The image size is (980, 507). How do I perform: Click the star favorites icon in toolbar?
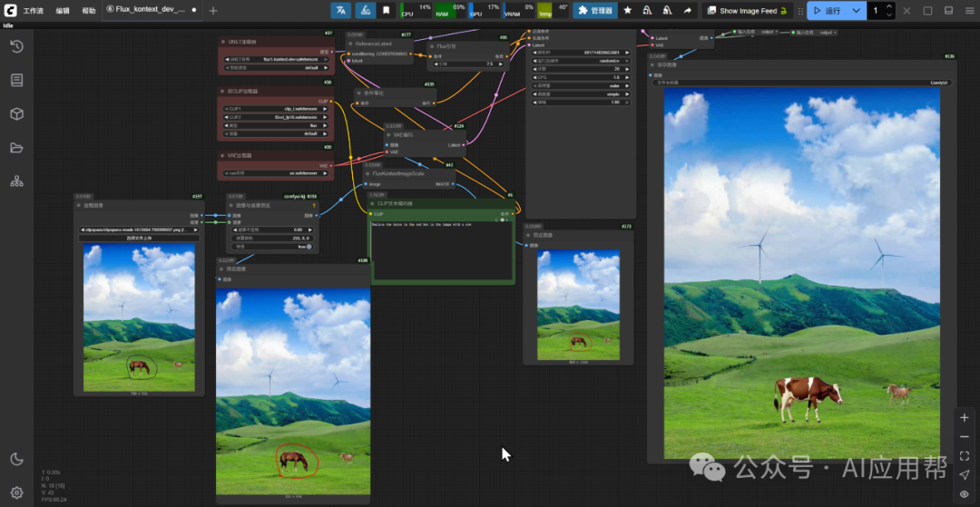tap(628, 11)
